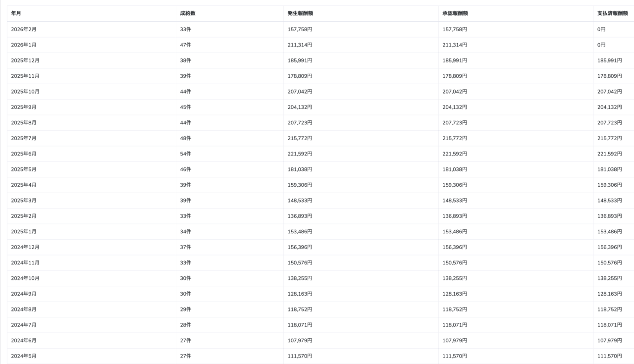Select the 2025年7月 発生報酬額 value 215,772円
634x364 pixels.
pos(300,138)
